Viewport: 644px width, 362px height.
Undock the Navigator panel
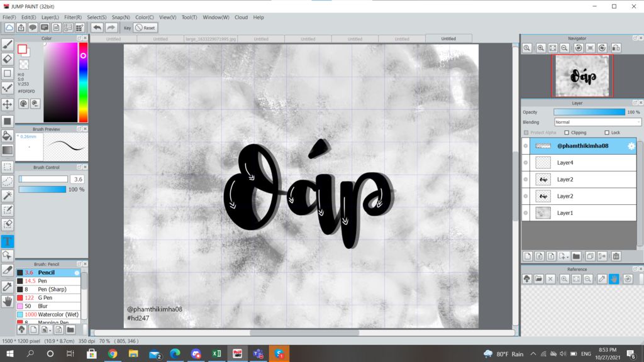click(635, 38)
